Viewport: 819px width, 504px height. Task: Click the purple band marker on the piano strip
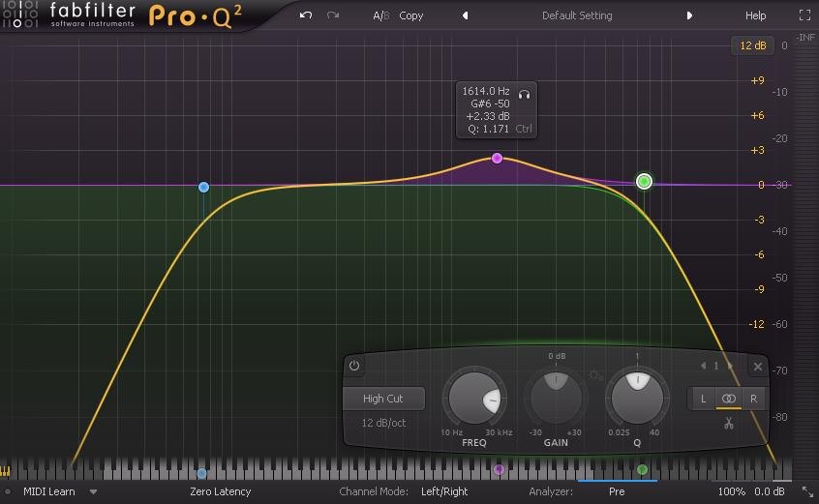coord(499,469)
